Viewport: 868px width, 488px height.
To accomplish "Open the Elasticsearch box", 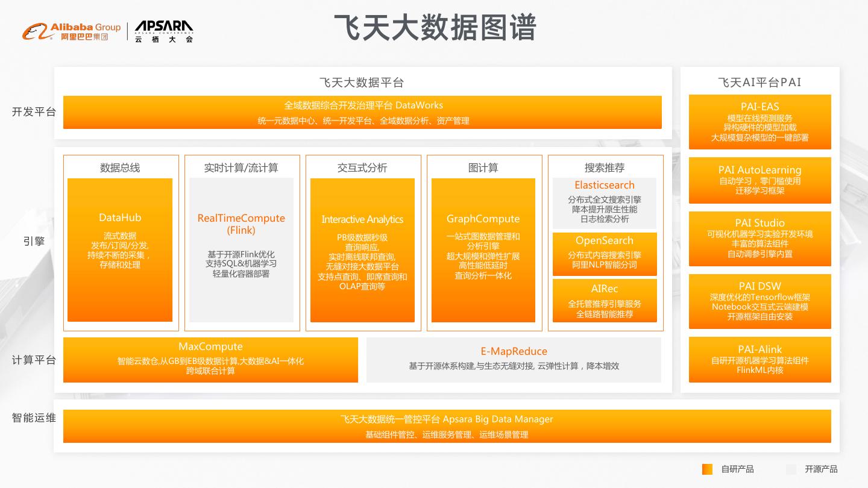I will pyautogui.click(x=605, y=203).
